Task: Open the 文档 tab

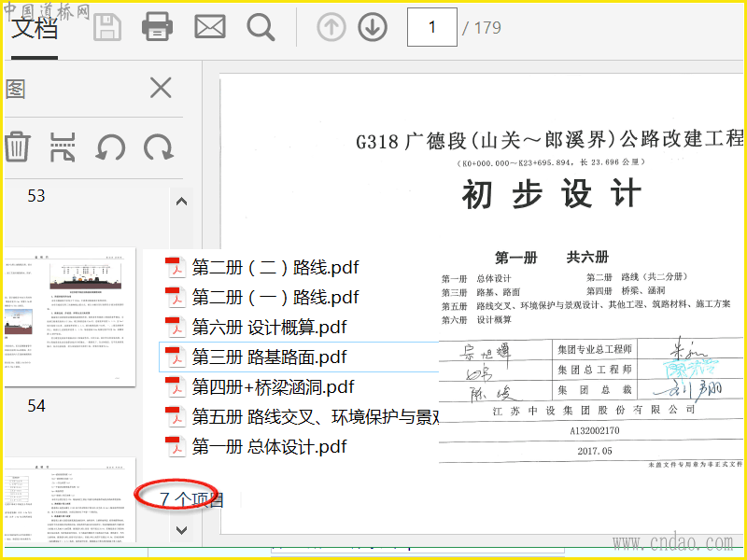Action: click(x=35, y=28)
